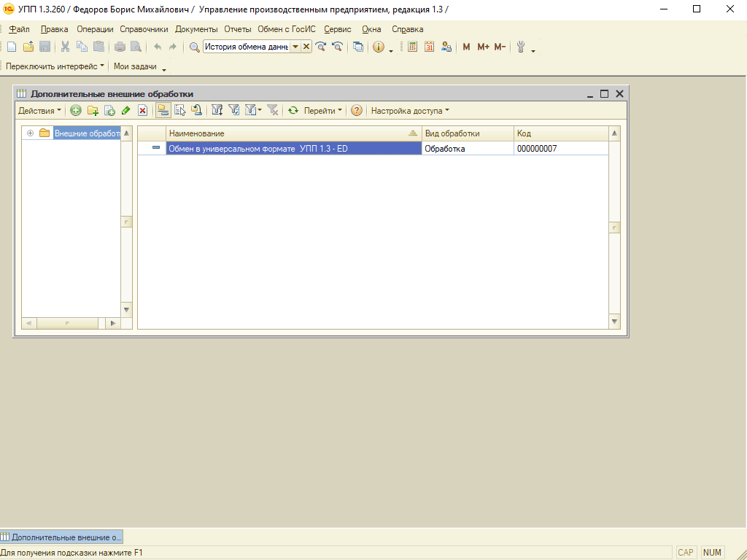The height and width of the screenshot is (560, 747).
Task: Click the search text field История обмена
Action: 246,47
